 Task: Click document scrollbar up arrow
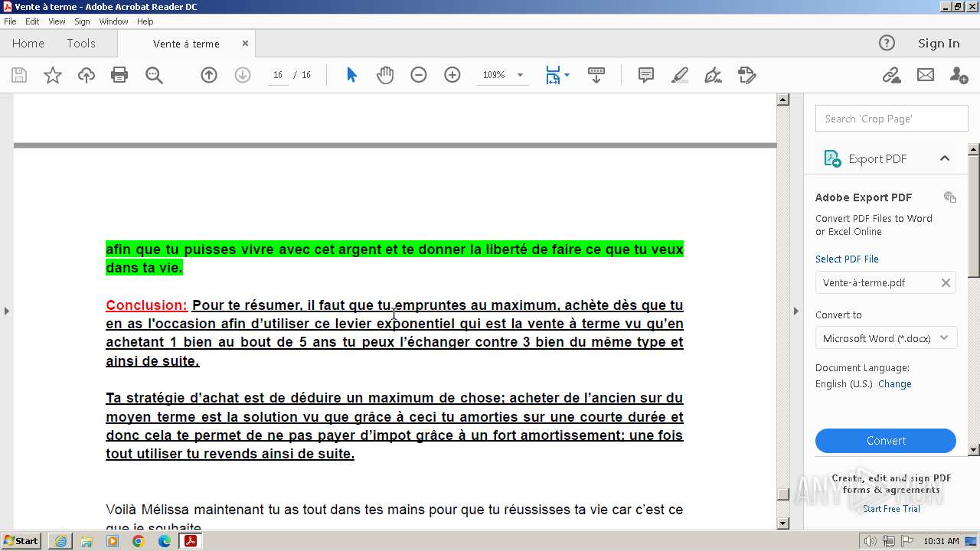pyautogui.click(x=782, y=99)
